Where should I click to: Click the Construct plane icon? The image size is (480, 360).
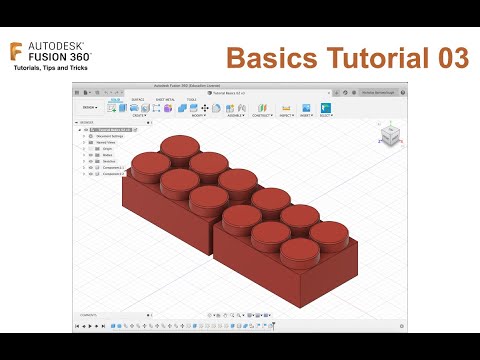pyautogui.click(x=263, y=108)
